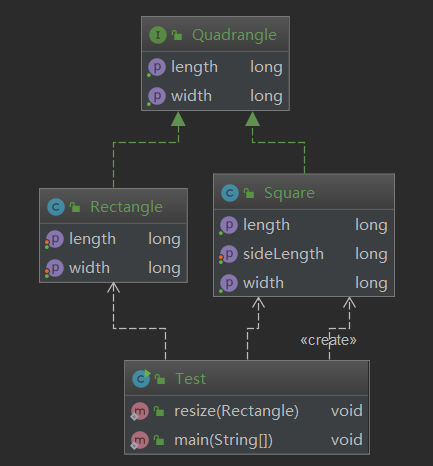The width and height of the screenshot is (433, 466).
Task: Select the Test node header
Action: 247,378
